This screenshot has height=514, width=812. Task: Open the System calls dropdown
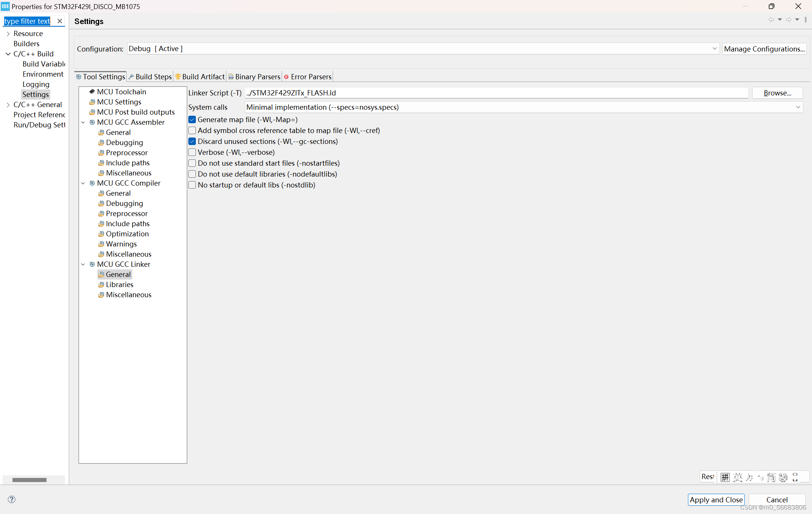point(523,107)
